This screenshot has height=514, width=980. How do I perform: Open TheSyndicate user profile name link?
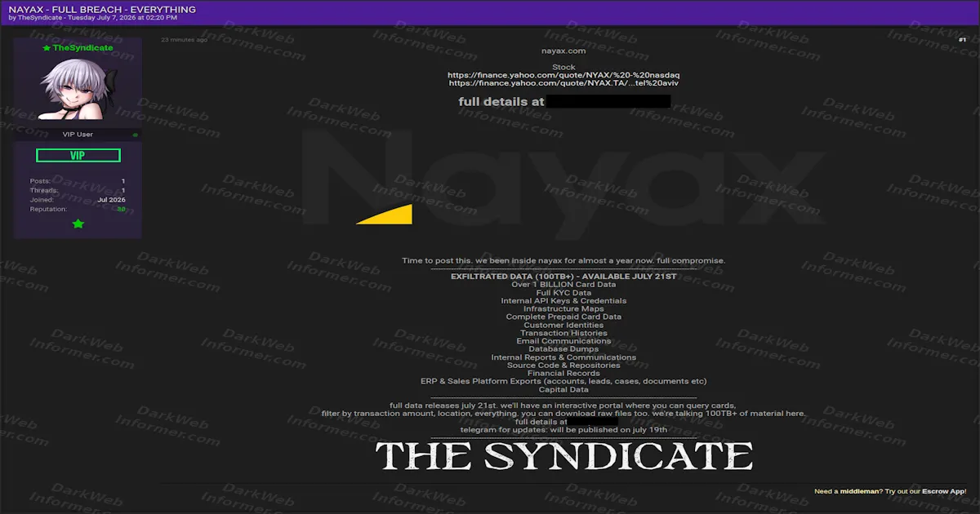pyautogui.click(x=83, y=48)
